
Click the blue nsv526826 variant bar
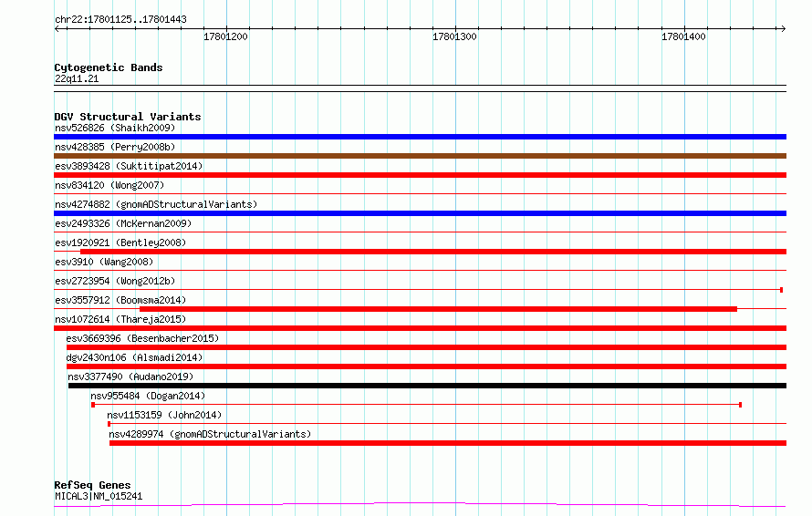tap(420, 137)
